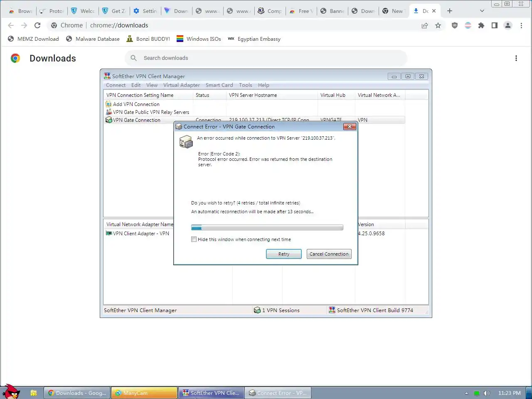Image resolution: width=532 pixels, height=399 pixels.
Task: Click the browser forward arrow
Action: [24, 25]
